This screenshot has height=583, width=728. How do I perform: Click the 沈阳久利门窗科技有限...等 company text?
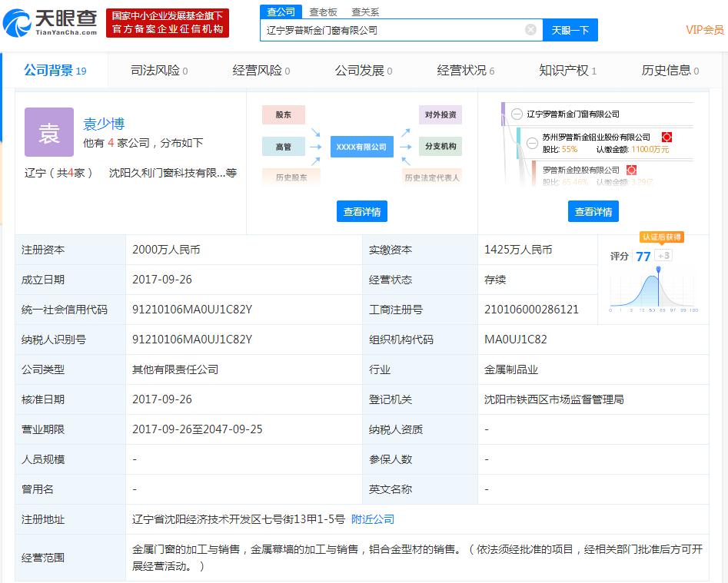pos(173,173)
